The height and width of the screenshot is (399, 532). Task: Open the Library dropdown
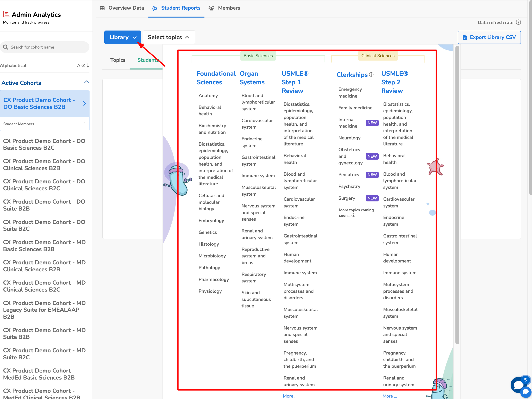[123, 37]
